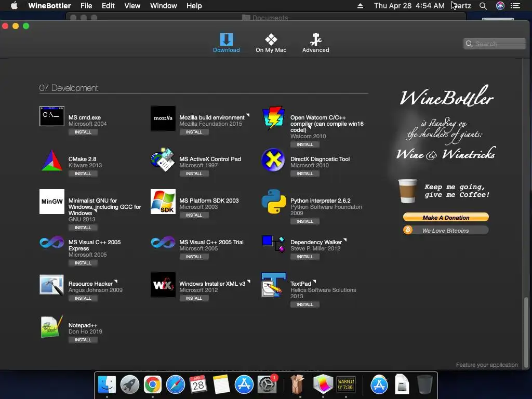Install Open Watcom C/C++ compiler
This screenshot has height=399, width=532.
pyautogui.click(x=304, y=144)
